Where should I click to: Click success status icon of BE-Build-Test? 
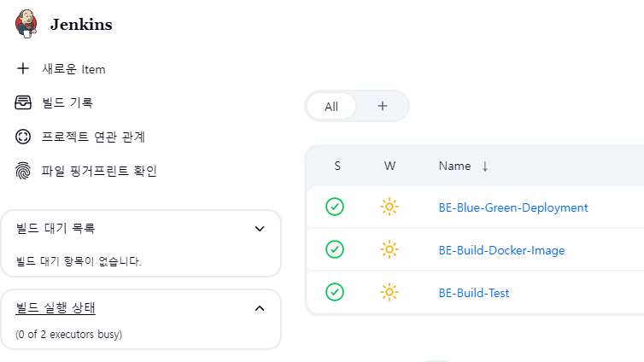pyautogui.click(x=335, y=292)
